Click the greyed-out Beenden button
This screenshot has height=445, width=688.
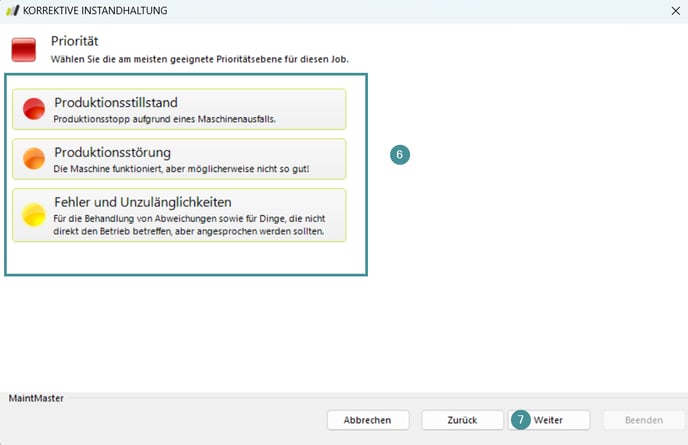[642, 420]
